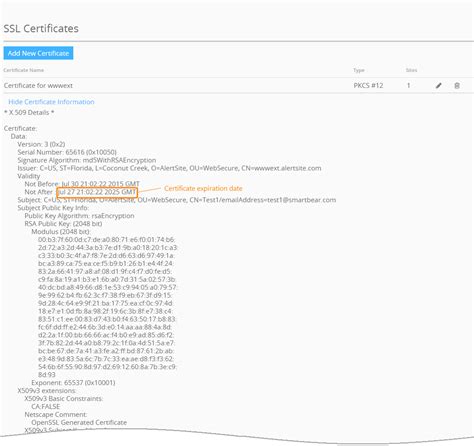Click the Certificate expiration date annotation label
Screen dimensions: 474x446
pyautogui.click(x=203, y=188)
